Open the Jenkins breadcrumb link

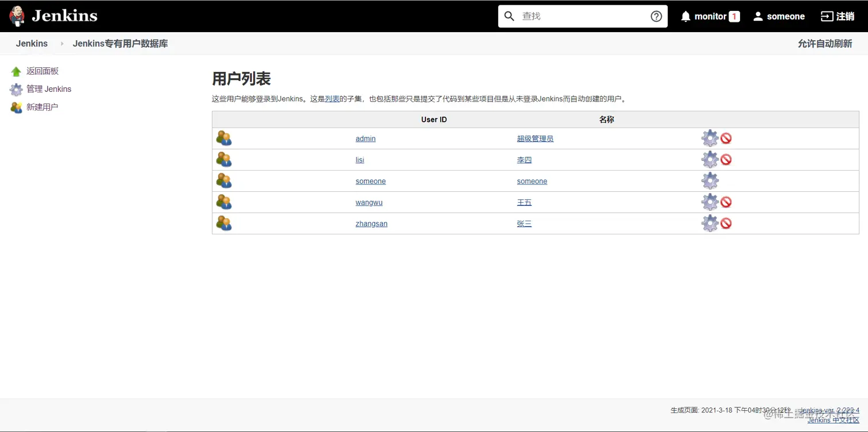click(32, 44)
